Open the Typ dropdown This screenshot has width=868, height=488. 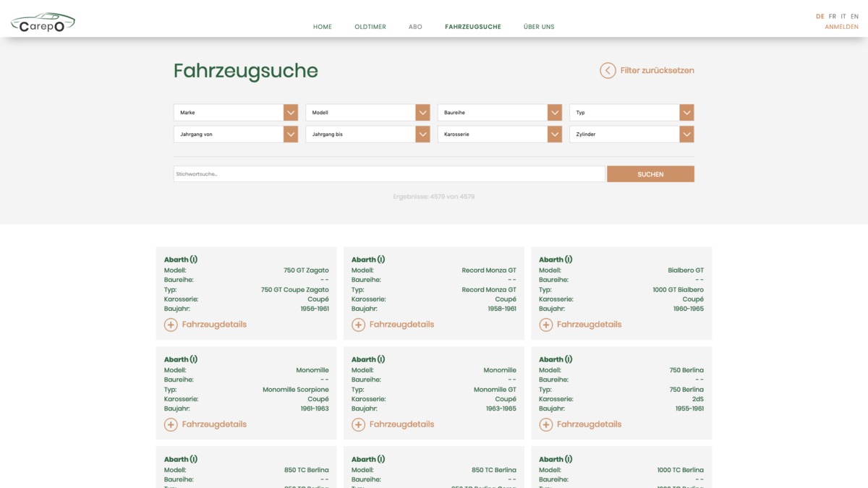[x=631, y=113]
